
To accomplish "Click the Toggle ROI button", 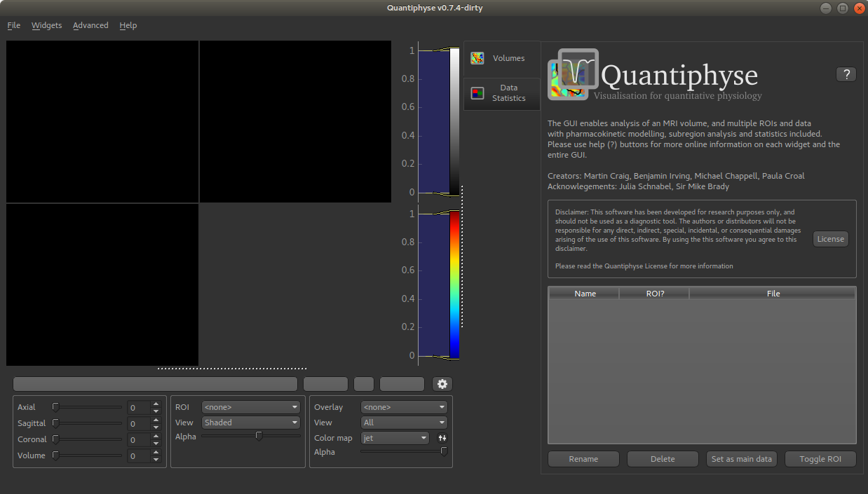I will coord(820,458).
